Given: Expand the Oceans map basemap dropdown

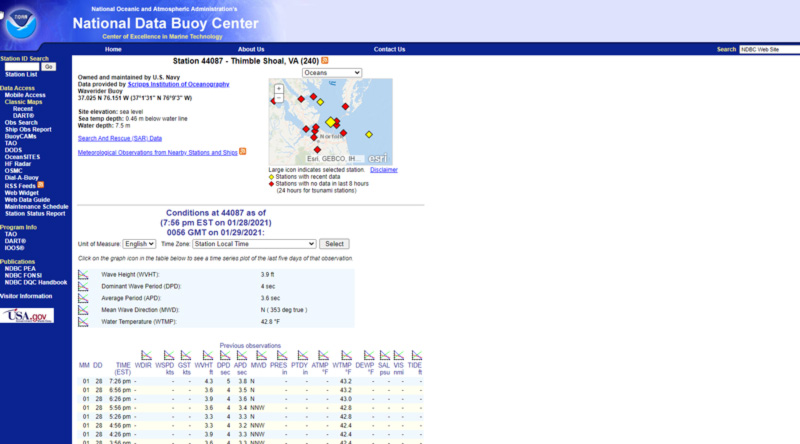Looking at the screenshot, I should pyautogui.click(x=331, y=73).
